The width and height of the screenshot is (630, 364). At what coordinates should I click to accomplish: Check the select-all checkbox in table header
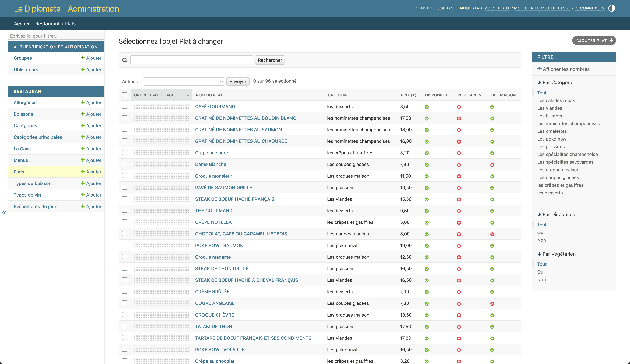124,95
